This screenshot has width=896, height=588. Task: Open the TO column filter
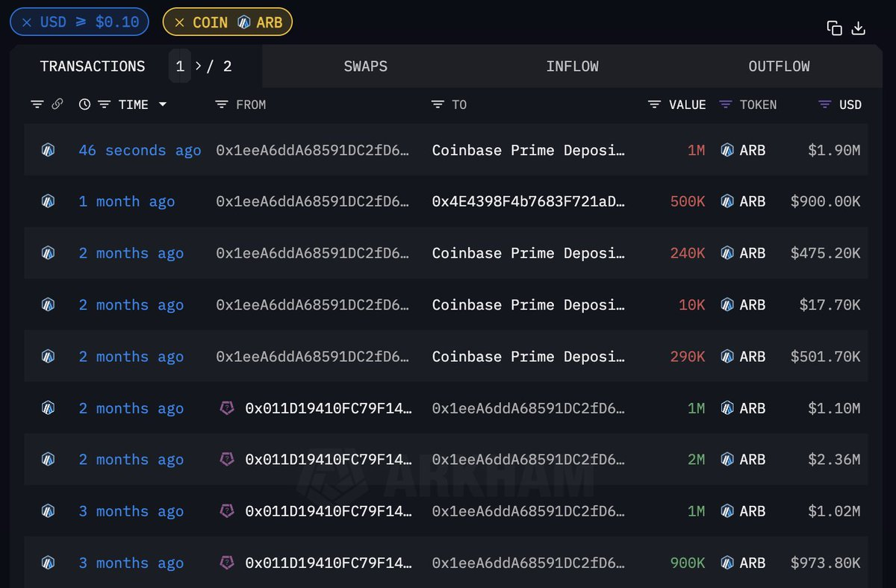(438, 104)
